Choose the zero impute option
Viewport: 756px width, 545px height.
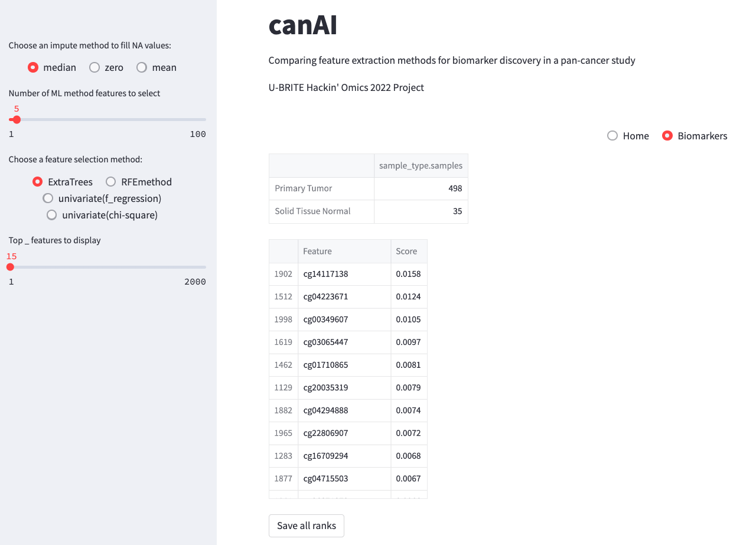click(x=106, y=67)
